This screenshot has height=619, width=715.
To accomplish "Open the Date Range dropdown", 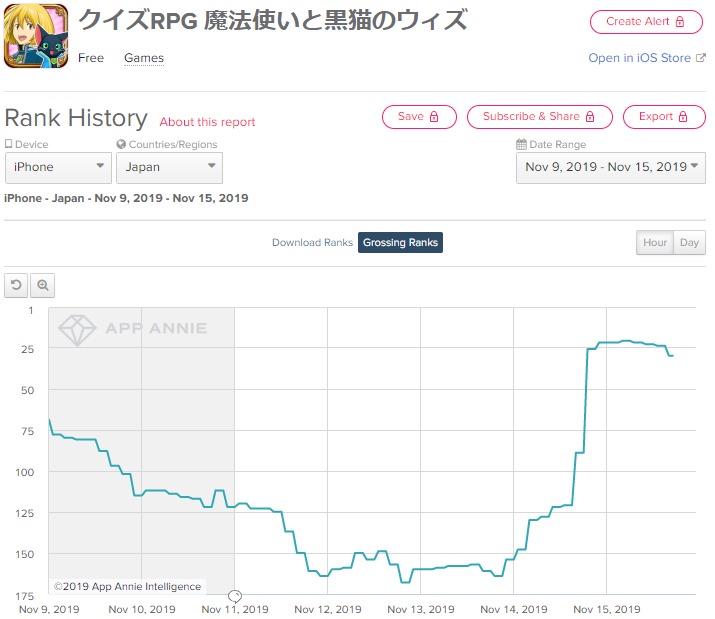I will pyautogui.click(x=611, y=167).
